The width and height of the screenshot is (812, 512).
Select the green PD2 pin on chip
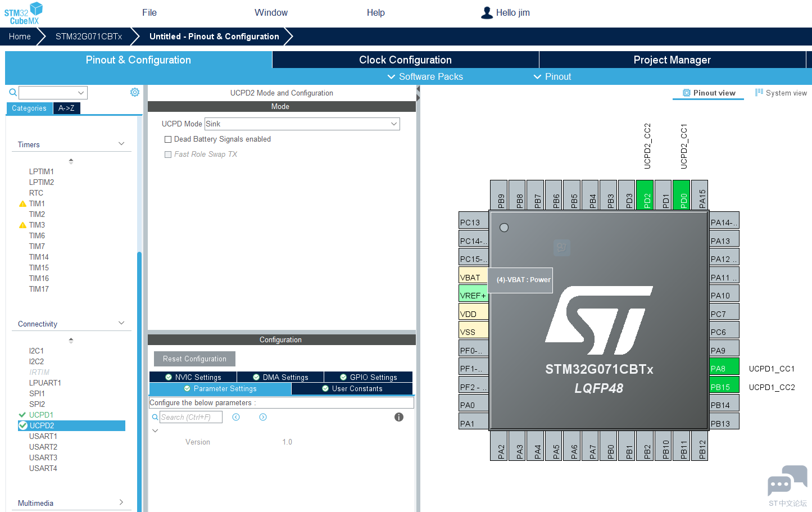tap(645, 194)
